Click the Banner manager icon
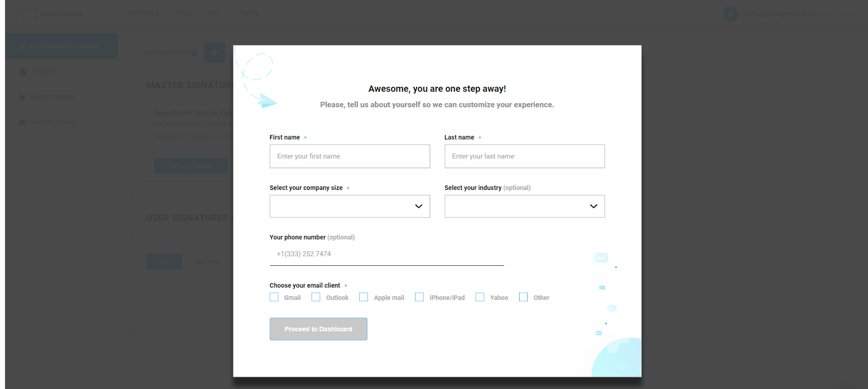This screenshot has height=389, width=868. pos(22,97)
